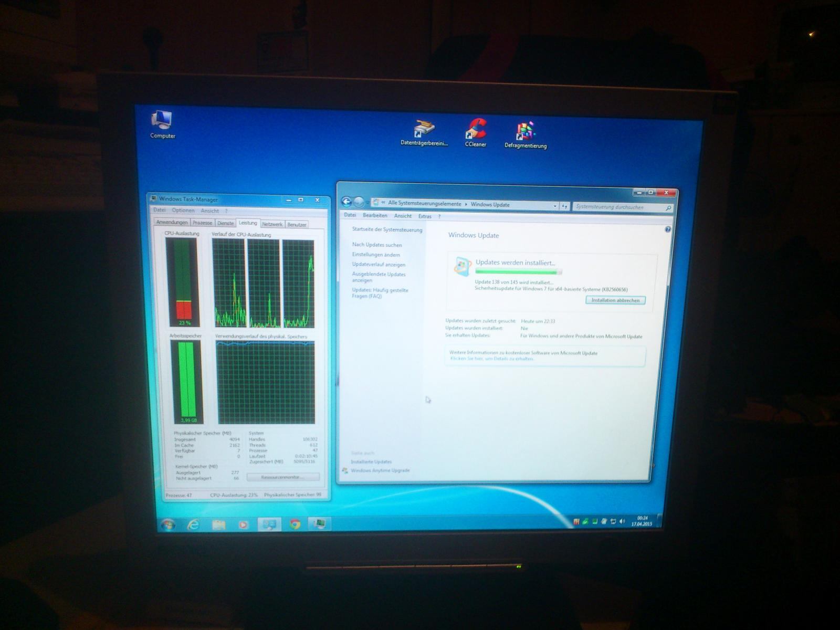Click Installierte Updates link
This screenshot has height=630, width=840.
click(371, 462)
